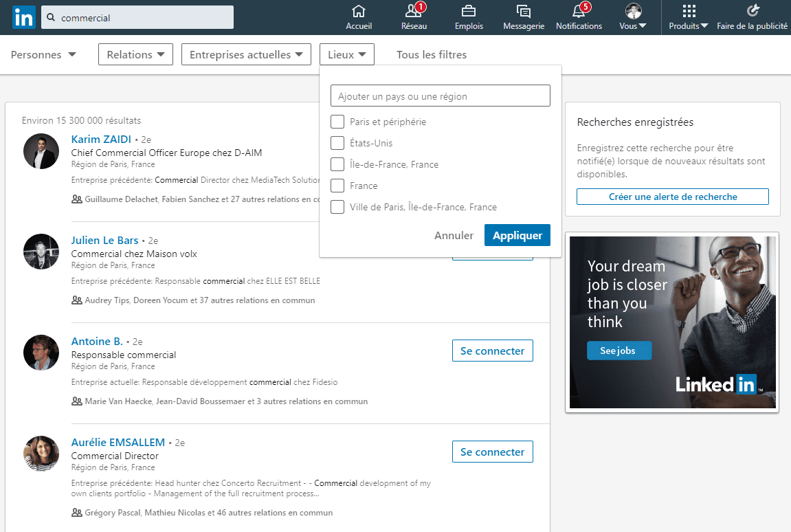Expand the Personnes search type dropdown

click(43, 55)
